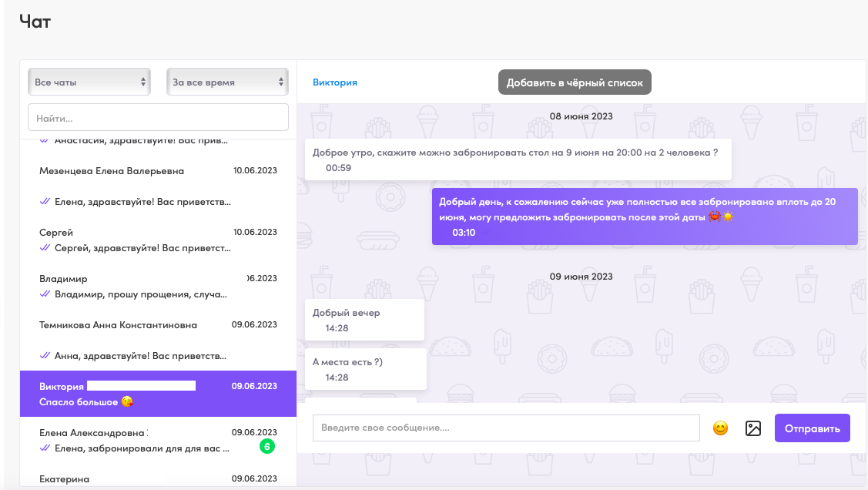Click read checkmarks in Владимир chat preview
The height and width of the screenshot is (490, 868).
[x=45, y=294]
